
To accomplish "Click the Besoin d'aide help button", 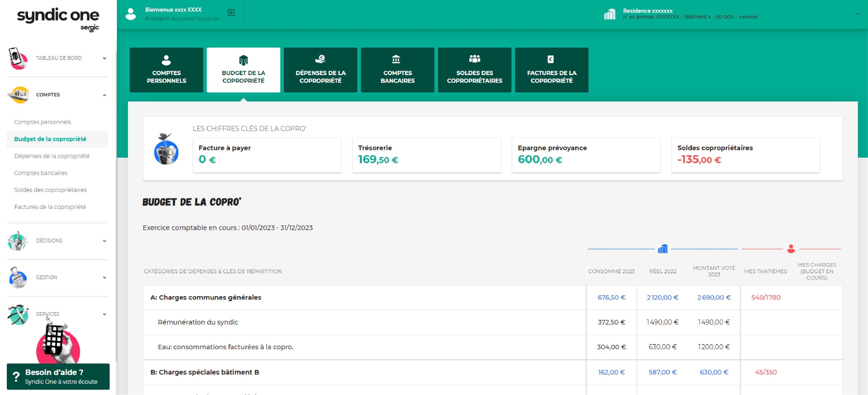I will [58, 377].
